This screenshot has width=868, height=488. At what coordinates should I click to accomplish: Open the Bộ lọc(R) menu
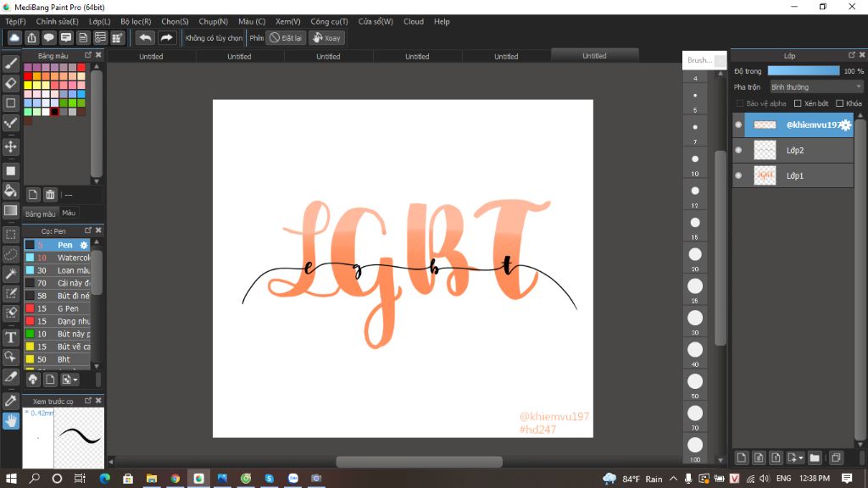click(x=136, y=21)
